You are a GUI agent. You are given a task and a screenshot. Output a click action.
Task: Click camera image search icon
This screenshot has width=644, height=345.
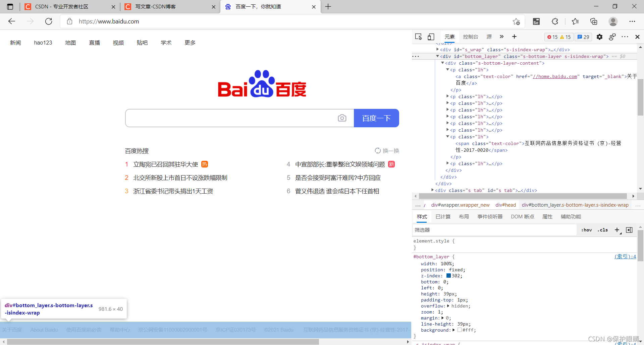(342, 118)
